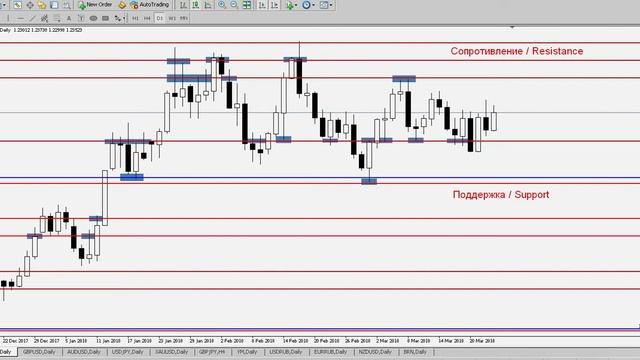Select the horizontal line tool
The width and height of the screenshot is (640, 360).
pyautogui.click(x=20, y=18)
